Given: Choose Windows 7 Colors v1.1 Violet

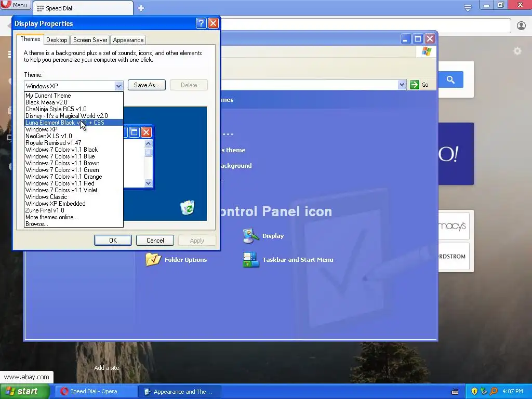Looking at the screenshot, I should [74, 190].
